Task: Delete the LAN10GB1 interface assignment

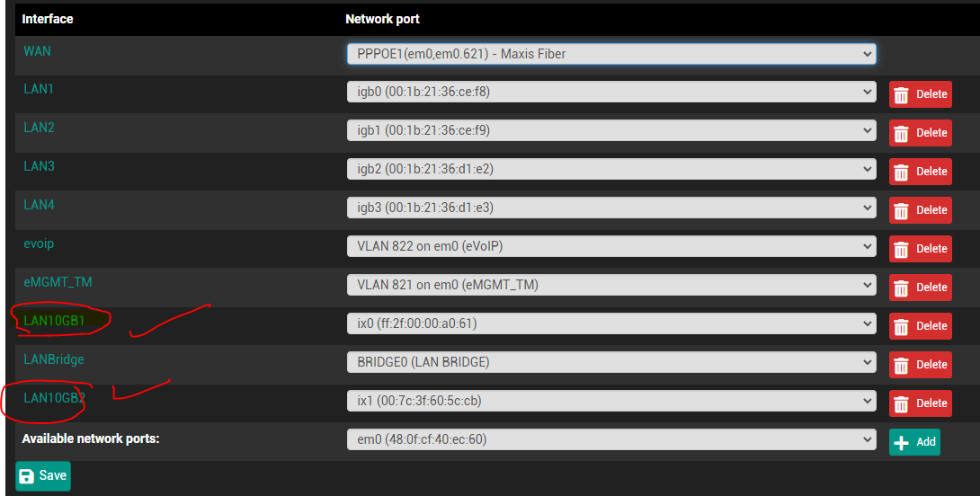Action: [920, 326]
